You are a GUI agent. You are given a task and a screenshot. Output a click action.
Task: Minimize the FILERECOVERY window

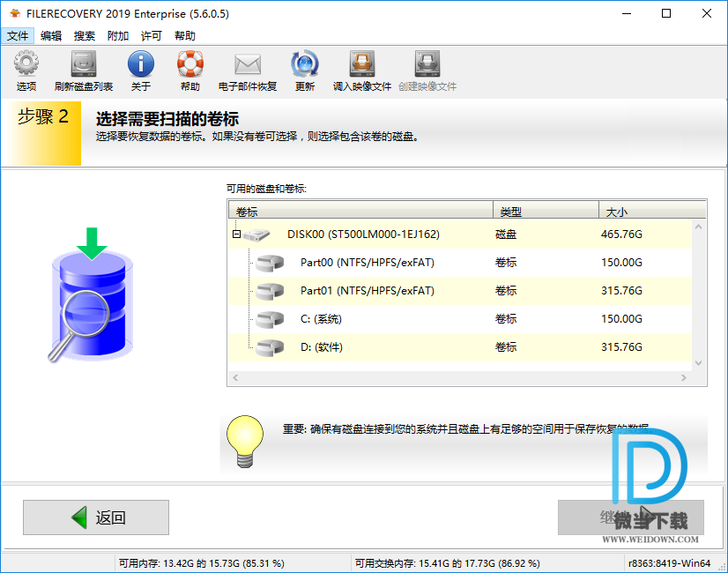(x=627, y=13)
